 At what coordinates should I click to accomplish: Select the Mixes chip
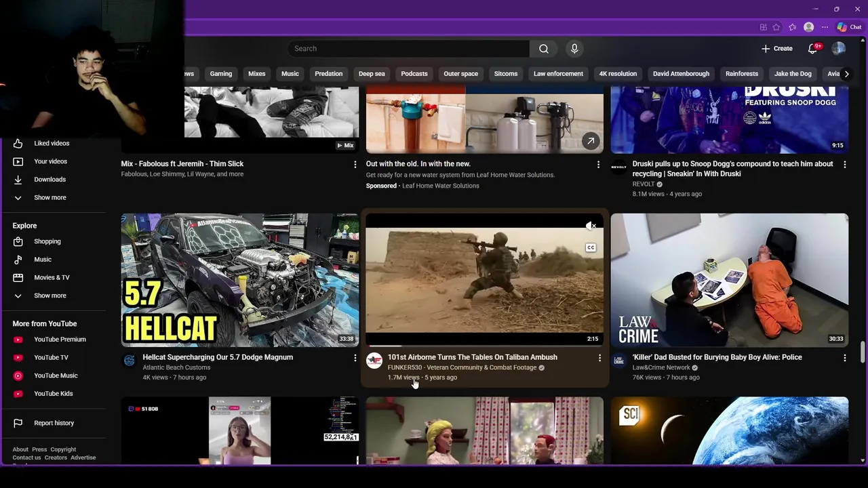click(257, 74)
